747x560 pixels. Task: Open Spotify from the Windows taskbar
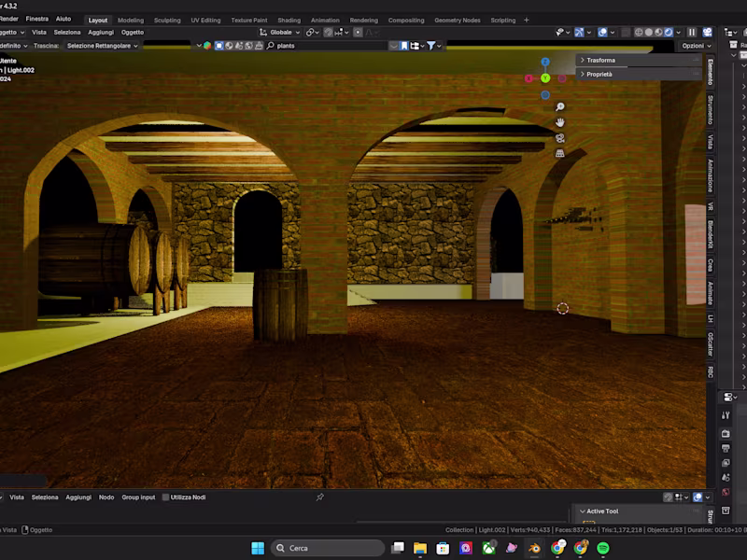click(603, 548)
